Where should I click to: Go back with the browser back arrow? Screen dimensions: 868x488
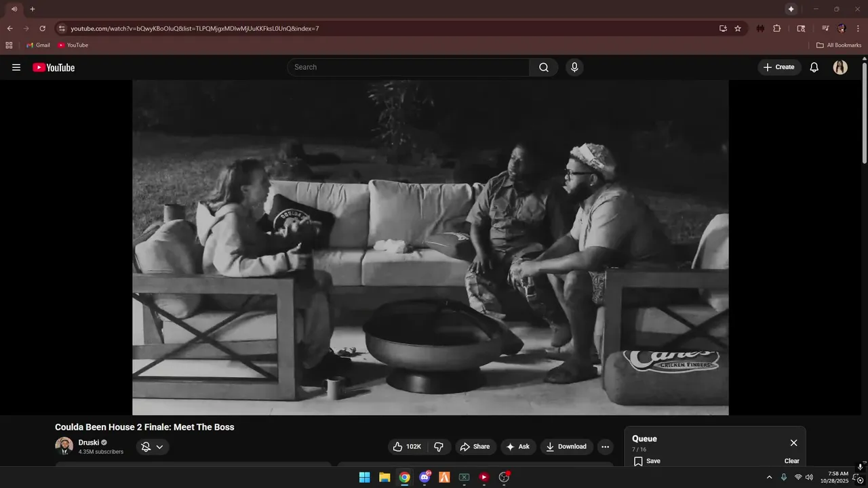[9, 28]
